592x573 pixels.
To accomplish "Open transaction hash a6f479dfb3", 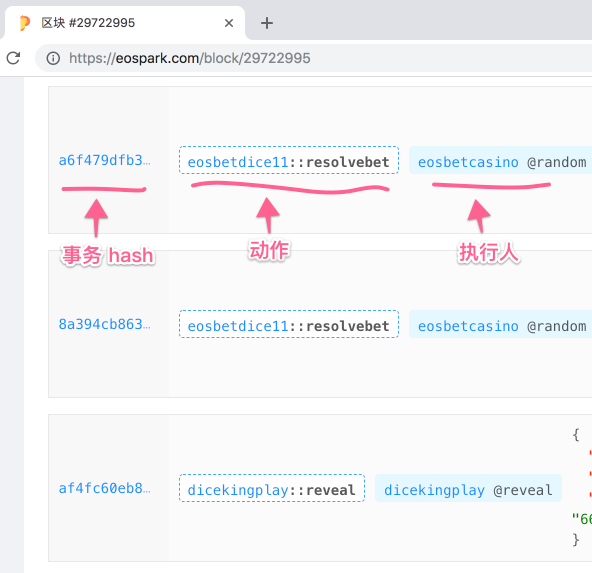I will pyautogui.click(x=104, y=160).
